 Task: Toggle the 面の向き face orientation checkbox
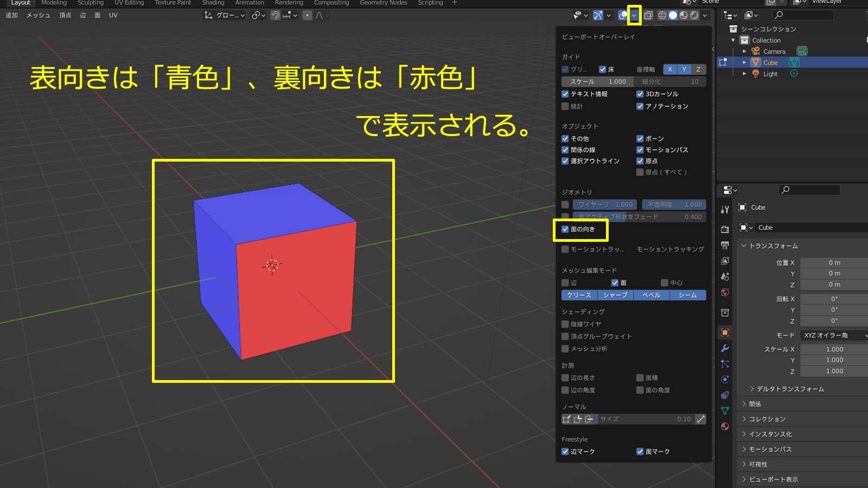coord(565,229)
